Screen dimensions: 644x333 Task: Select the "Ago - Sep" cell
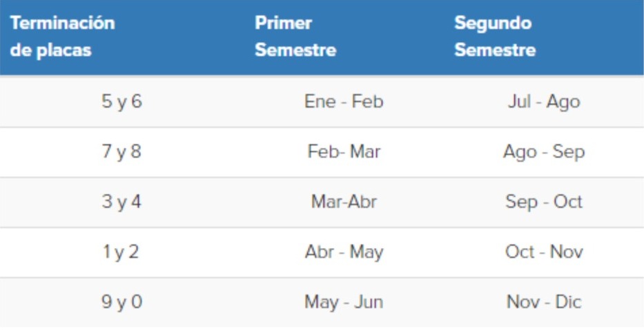544,152
